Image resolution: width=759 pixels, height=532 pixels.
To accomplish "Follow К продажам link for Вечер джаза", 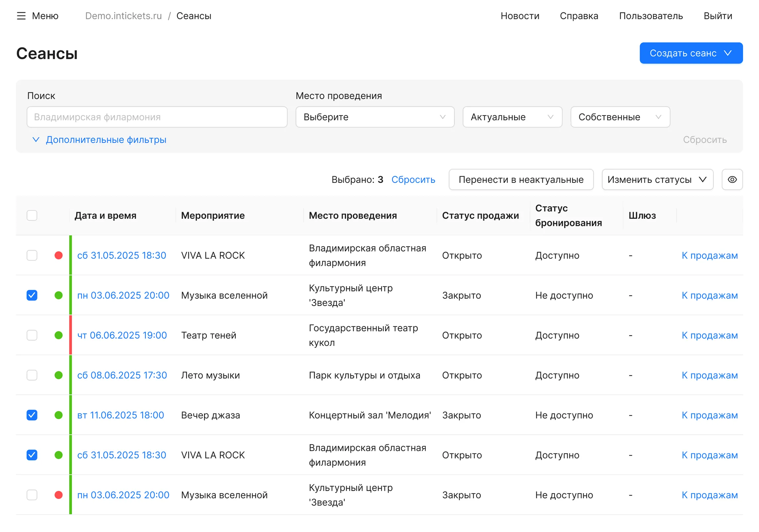I will (710, 415).
